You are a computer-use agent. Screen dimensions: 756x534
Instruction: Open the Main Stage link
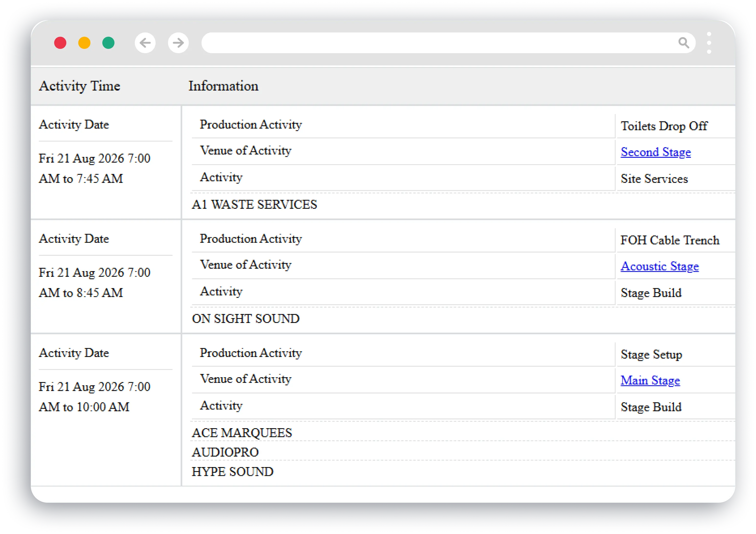(650, 380)
